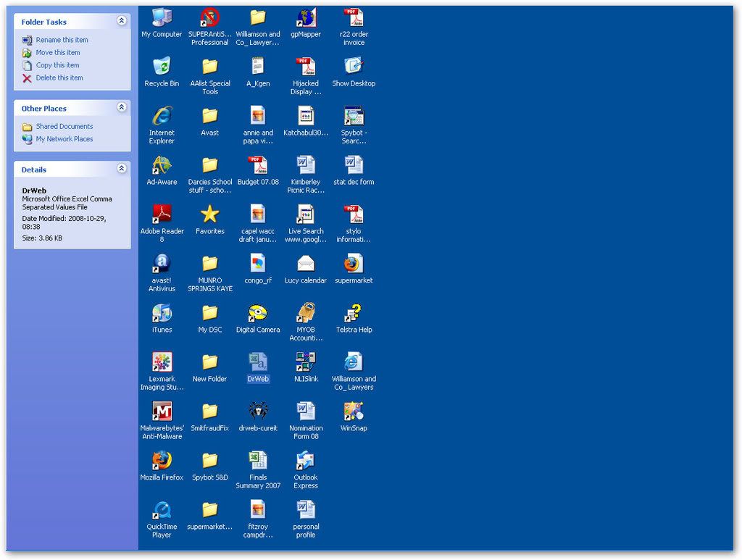Viewport: 742px width, 560px height.
Task: Select the WinSnap shortcut icon
Action: [x=354, y=411]
